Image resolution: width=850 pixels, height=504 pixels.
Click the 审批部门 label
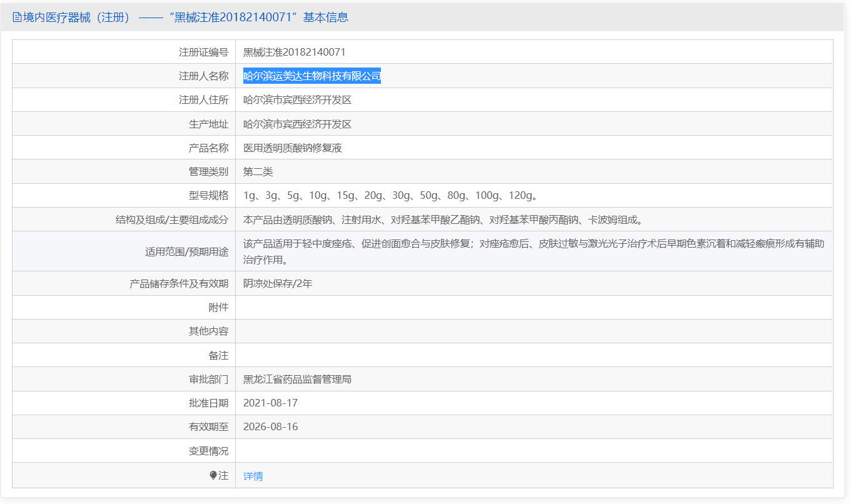[x=209, y=380]
